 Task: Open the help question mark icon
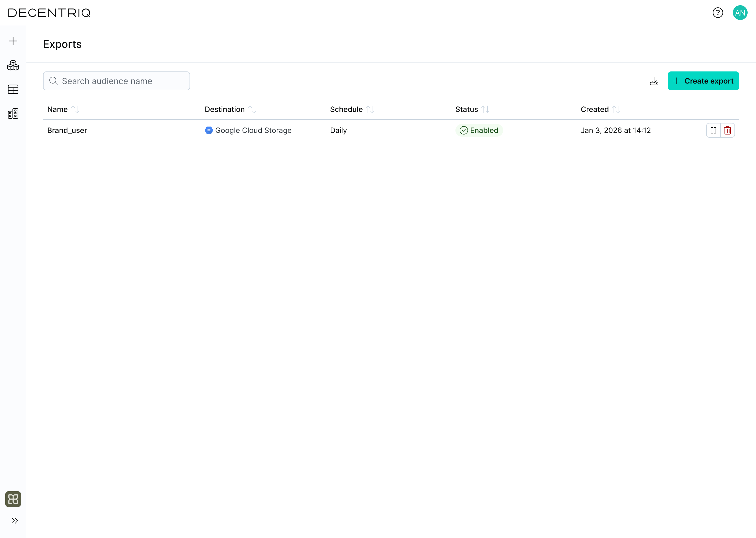(718, 13)
